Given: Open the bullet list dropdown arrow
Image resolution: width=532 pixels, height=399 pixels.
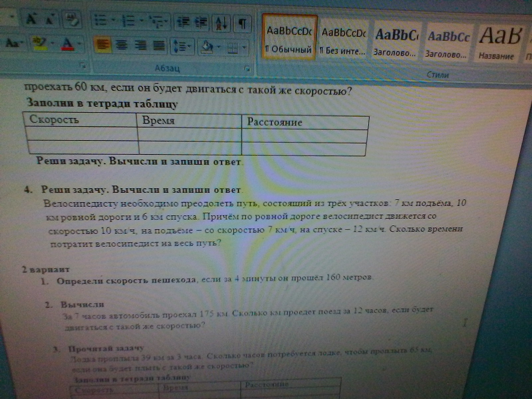Looking at the screenshot, I should [x=113, y=21].
